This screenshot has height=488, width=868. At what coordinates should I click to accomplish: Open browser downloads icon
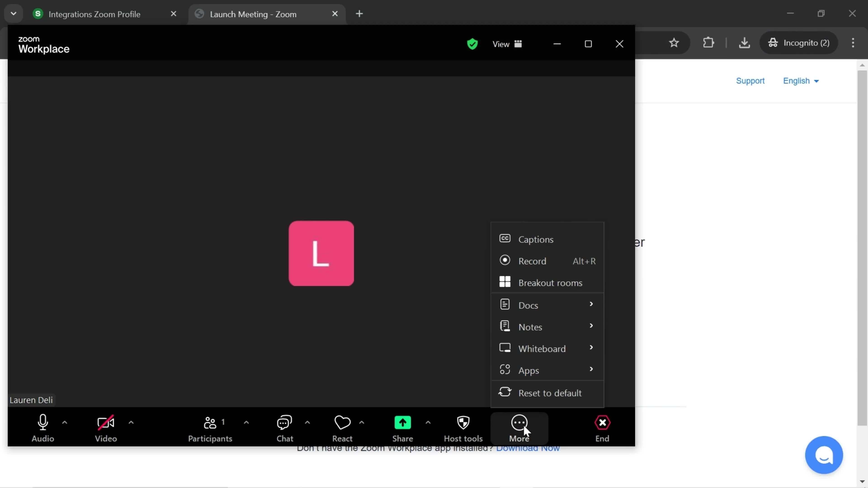tap(744, 43)
